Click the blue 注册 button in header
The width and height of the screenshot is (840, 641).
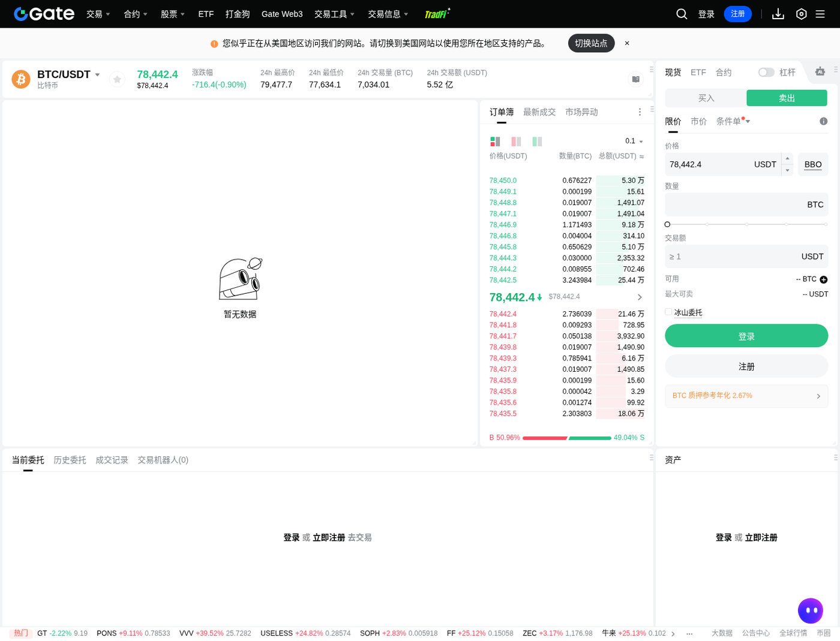pos(738,14)
